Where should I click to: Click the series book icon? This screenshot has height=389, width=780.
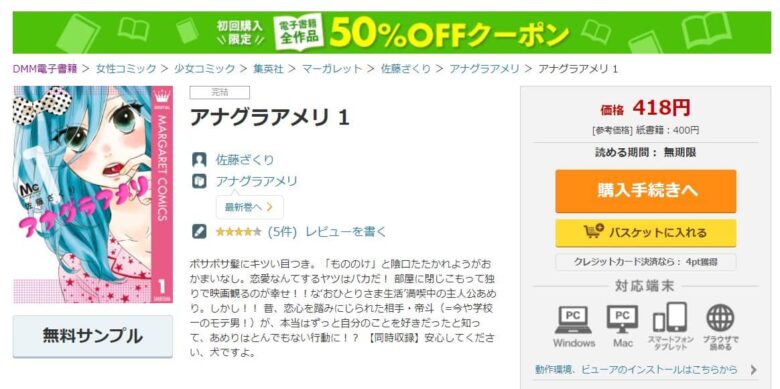199,181
